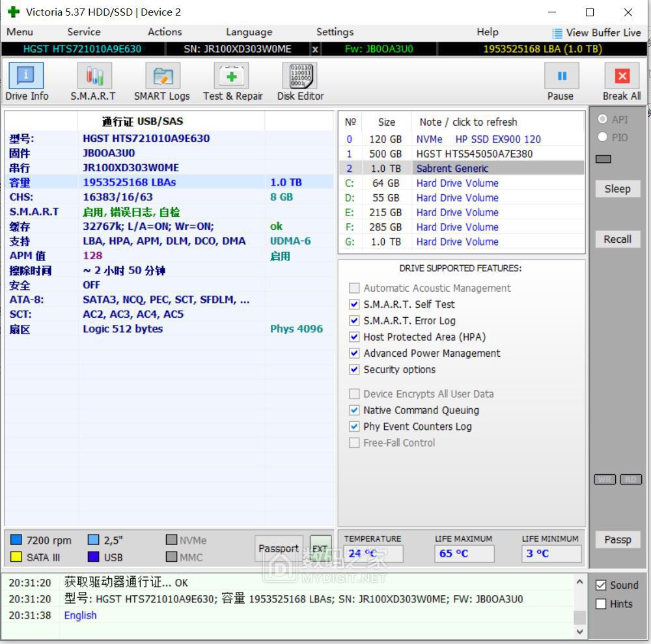The width and height of the screenshot is (651, 644).
Task: Click the 7200 rpm blue indicator
Action: click(x=16, y=539)
